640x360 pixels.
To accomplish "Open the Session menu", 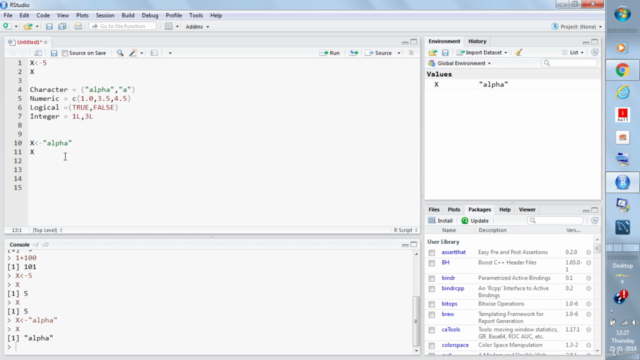I will (105, 16).
